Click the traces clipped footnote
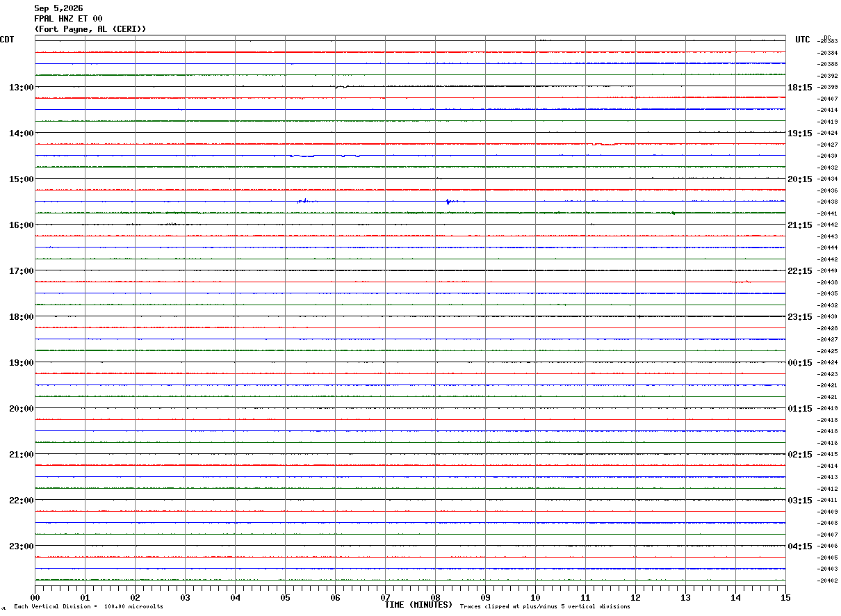Image resolution: width=841 pixels, height=616 pixels. (545, 606)
